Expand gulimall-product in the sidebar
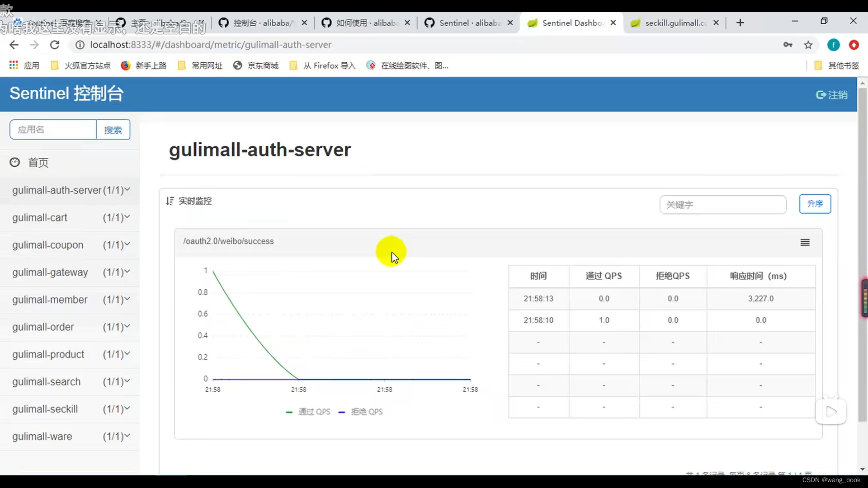Viewport: 868px width, 488px height. click(70, 355)
